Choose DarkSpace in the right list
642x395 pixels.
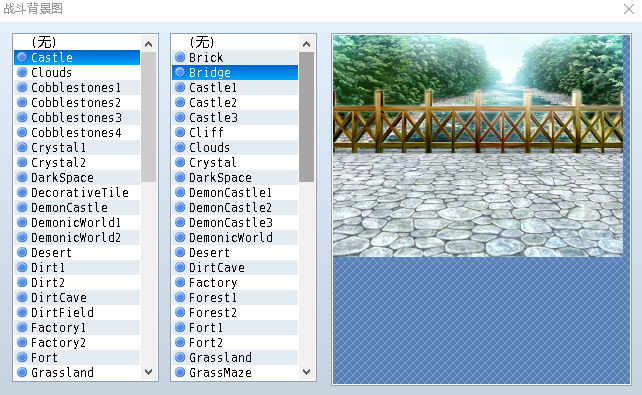point(235,178)
